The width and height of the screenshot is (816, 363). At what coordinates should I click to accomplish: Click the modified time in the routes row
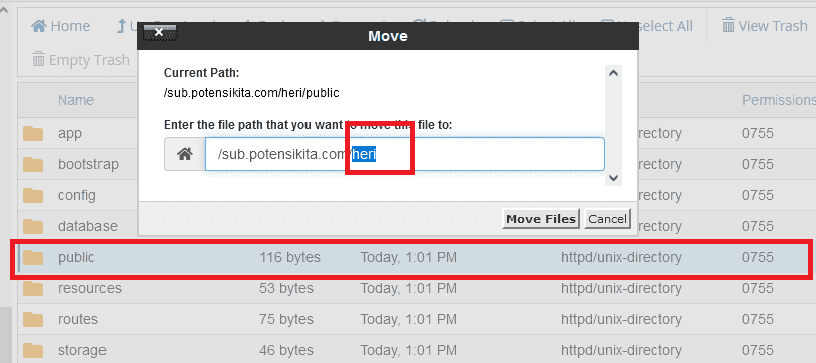(x=409, y=319)
